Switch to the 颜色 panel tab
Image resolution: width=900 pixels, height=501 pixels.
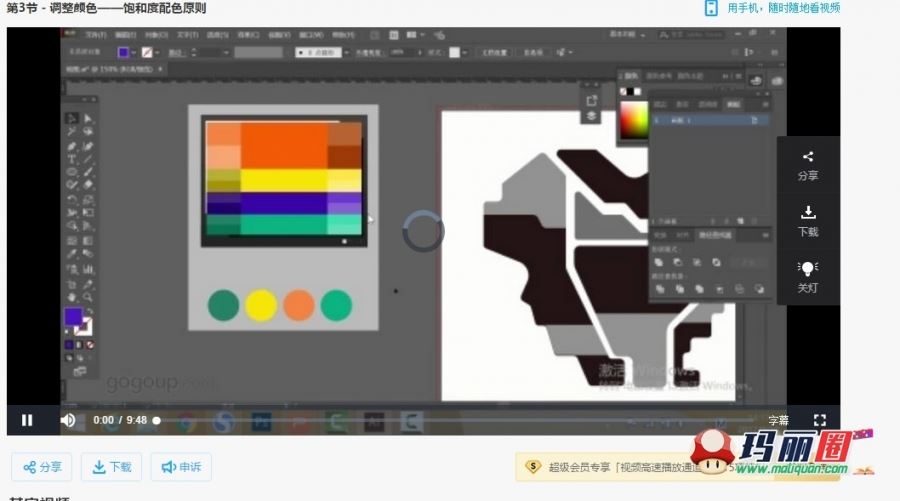click(630, 76)
